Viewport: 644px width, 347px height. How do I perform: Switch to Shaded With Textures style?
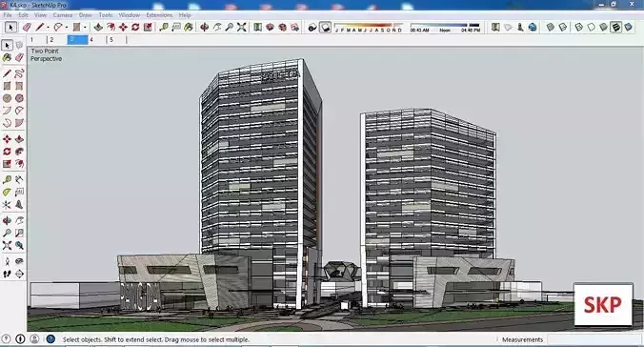(615, 27)
